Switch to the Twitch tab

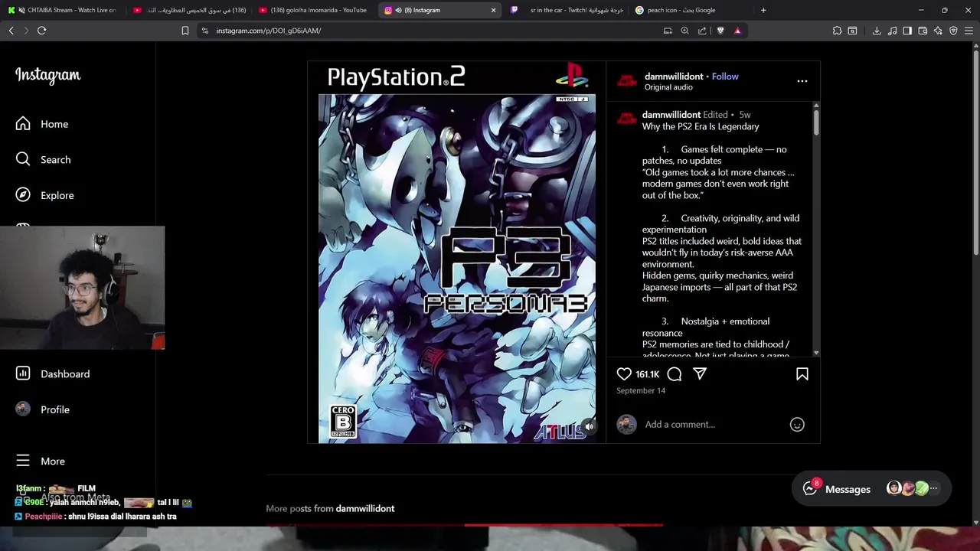coord(567,10)
